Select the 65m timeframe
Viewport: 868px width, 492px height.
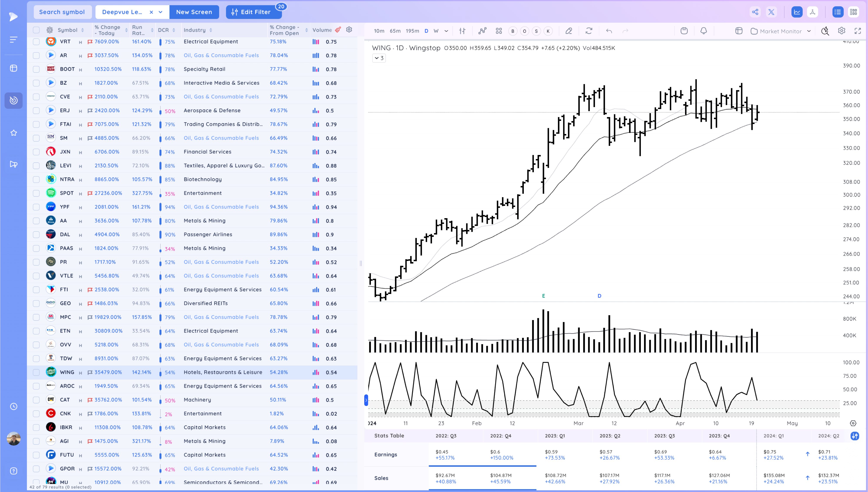pyautogui.click(x=395, y=31)
